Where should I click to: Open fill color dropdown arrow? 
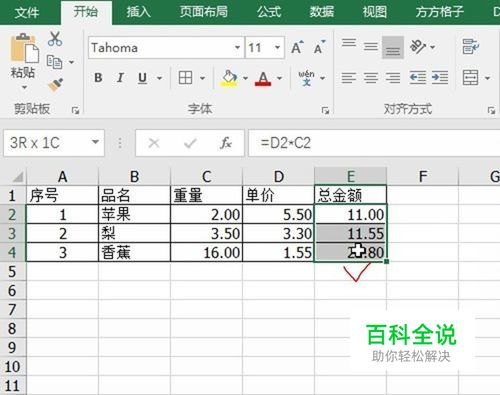(245, 78)
